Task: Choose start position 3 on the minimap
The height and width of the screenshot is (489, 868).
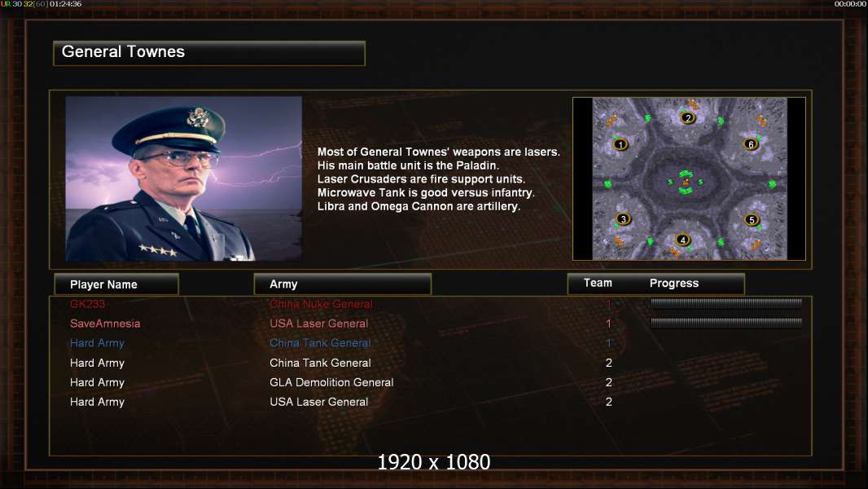Action: pyautogui.click(x=624, y=218)
